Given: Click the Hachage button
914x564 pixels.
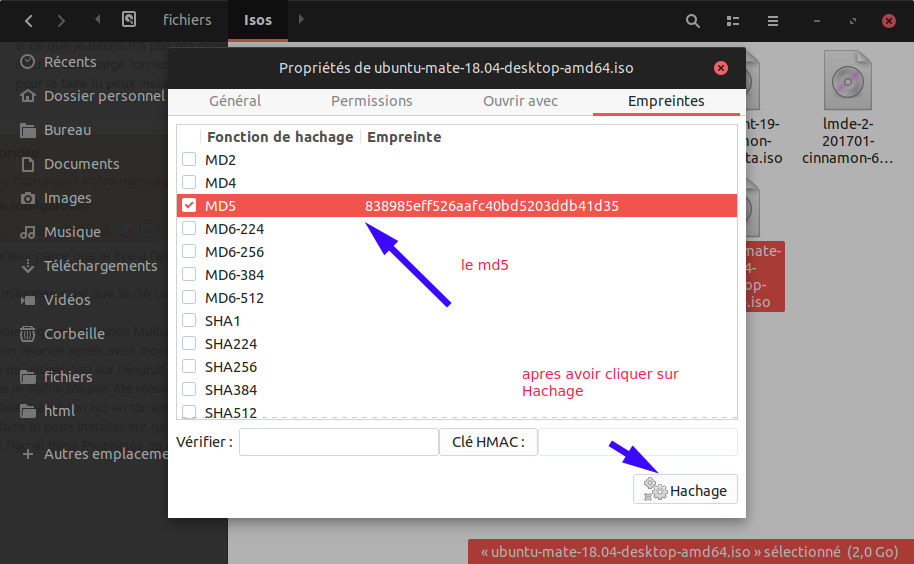Looking at the screenshot, I should tap(686, 489).
